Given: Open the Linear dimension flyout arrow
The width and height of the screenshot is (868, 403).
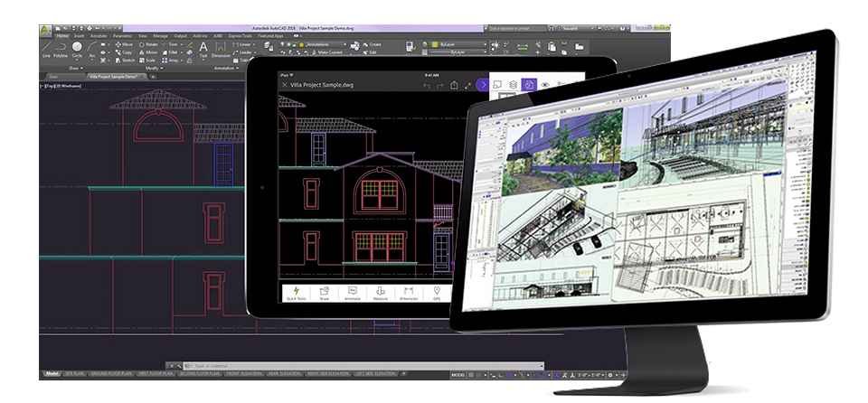Looking at the screenshot, I should coord(254,44).
